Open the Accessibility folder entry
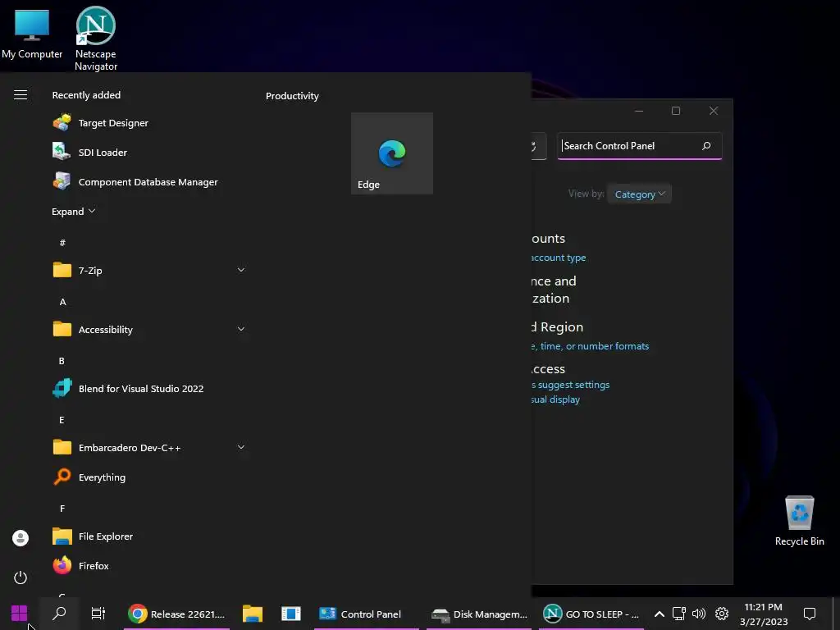 (x=148, y=329)
